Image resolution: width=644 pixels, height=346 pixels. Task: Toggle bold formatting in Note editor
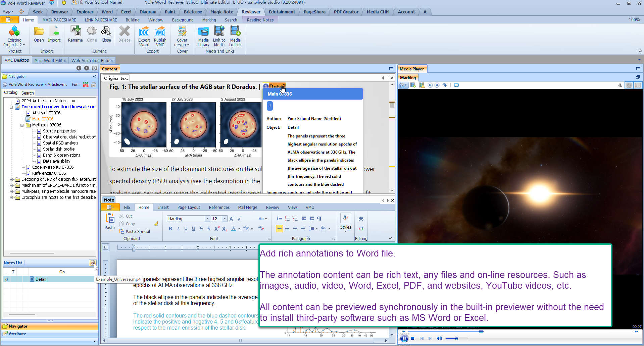tap(170, 229)
